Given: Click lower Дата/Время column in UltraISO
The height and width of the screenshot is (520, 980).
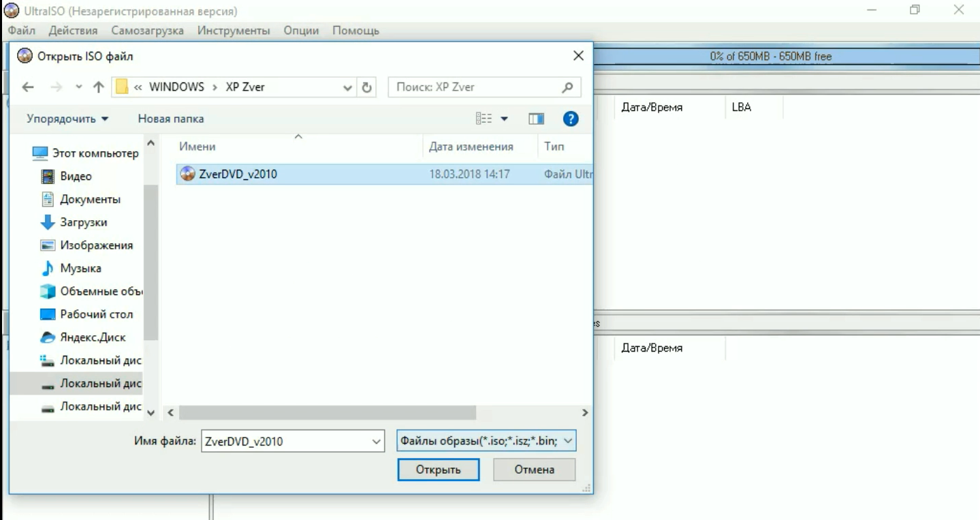Looking at the screenshot, I should (652, 348).
